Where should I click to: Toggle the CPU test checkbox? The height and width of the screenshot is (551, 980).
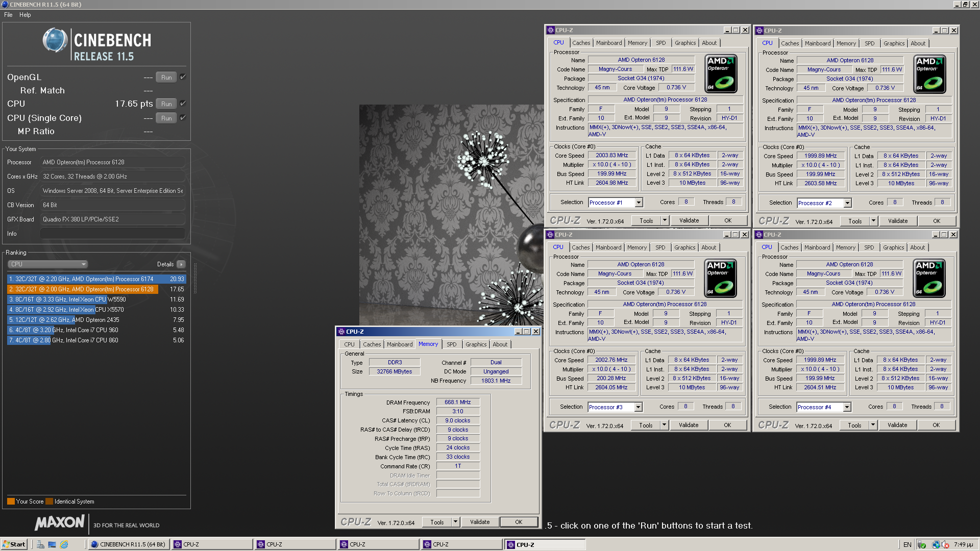pos(183,103)
